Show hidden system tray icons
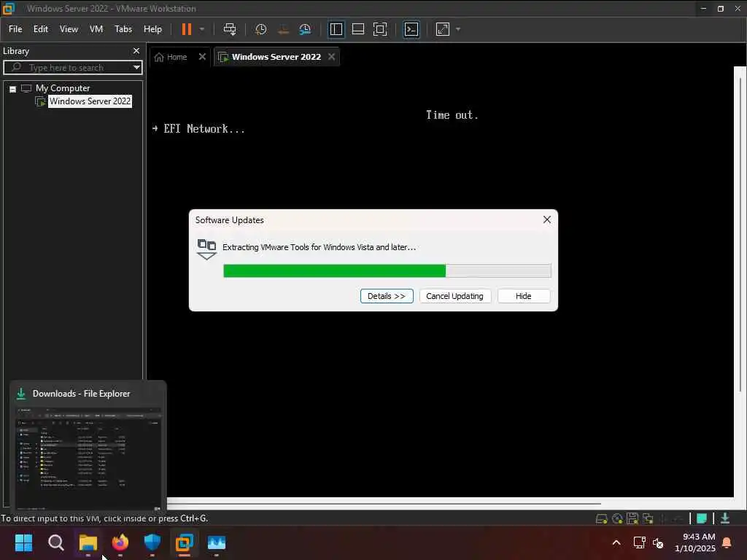 616,542
